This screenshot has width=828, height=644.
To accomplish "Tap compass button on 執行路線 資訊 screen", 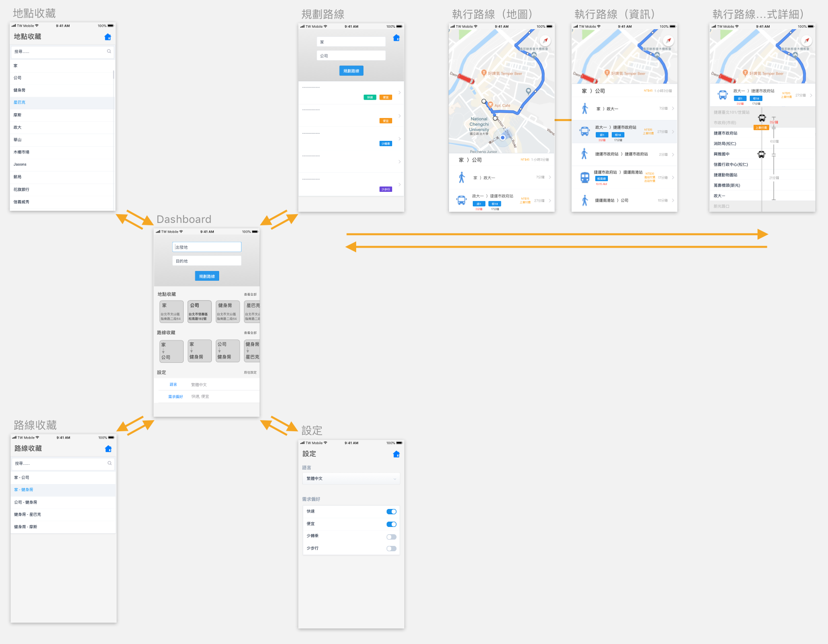I will pyautogui.click(x=669, y=40).
